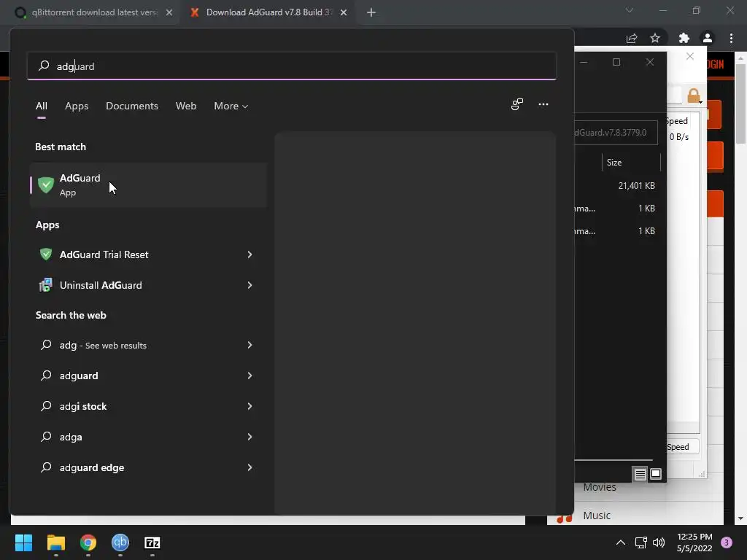Expand Uninstall AdGuard details arrow

249,285
